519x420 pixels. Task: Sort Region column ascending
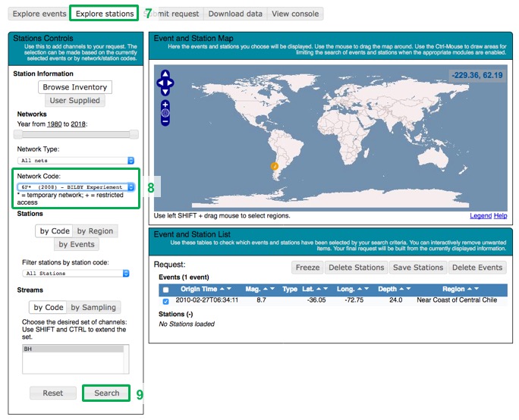coord(470,289)
